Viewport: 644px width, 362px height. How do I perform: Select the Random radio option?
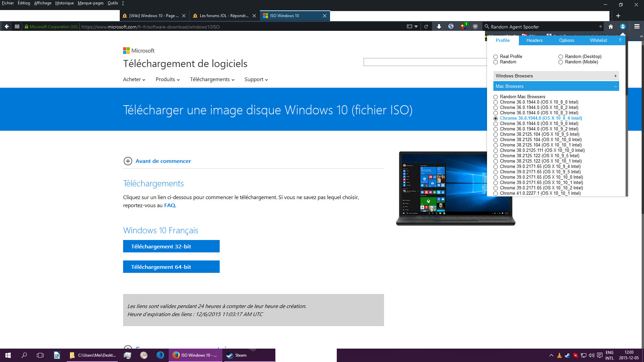(x=495, y=62)
